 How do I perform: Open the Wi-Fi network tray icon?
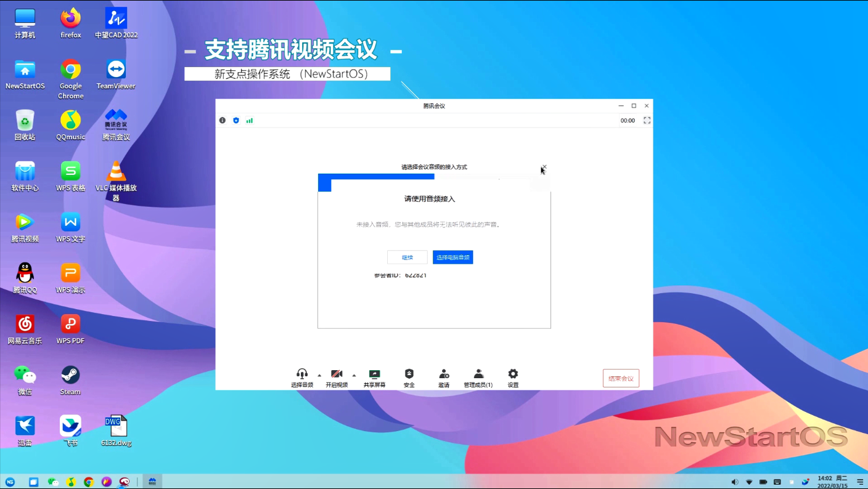[x=749, y=482]
